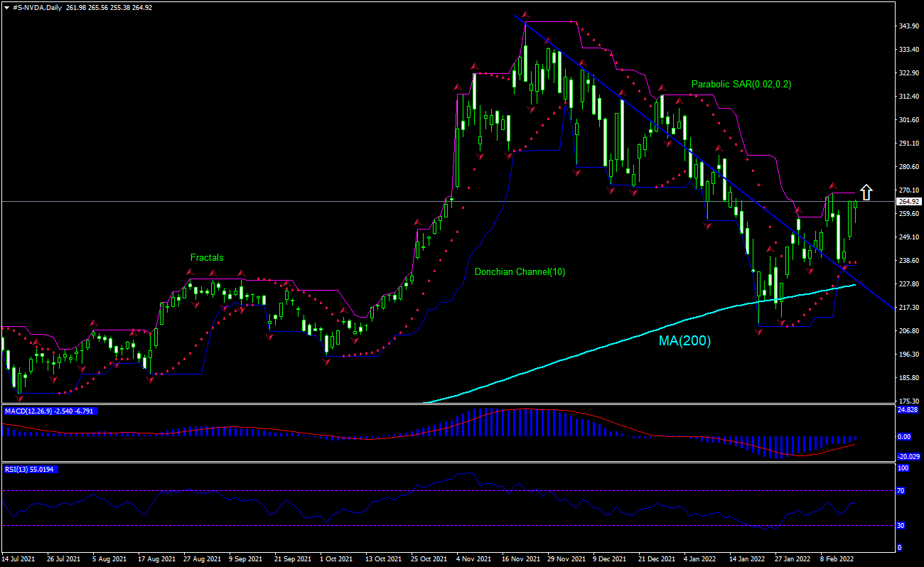This screenshot has width=924, height=567.
Task: Click the 16 Nov 2021 date label
Action: point(521,559)
